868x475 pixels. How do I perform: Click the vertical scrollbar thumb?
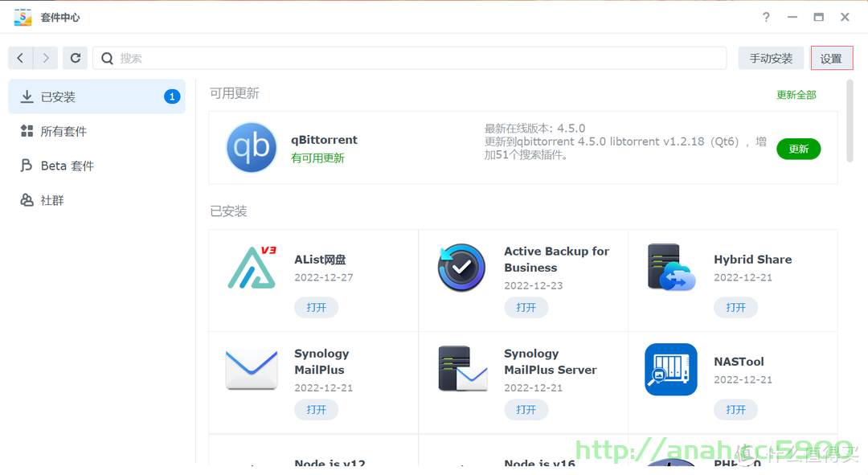coord(850,121)
